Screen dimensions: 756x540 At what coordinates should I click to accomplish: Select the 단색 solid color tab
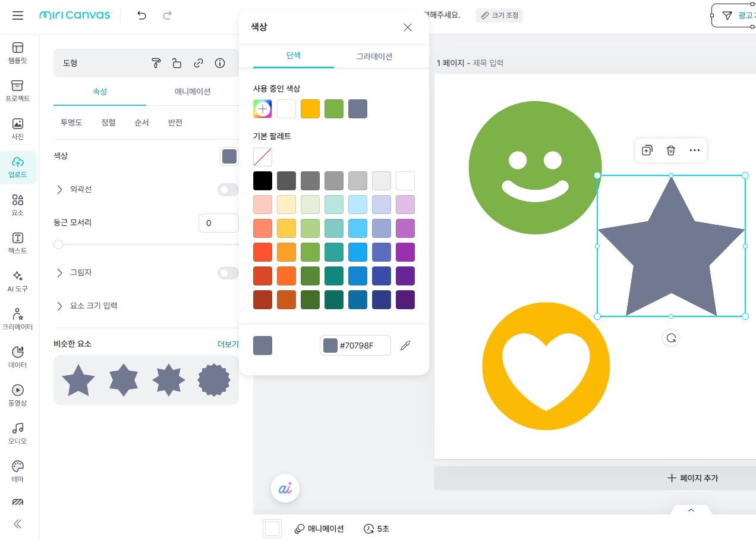(294, 56)
